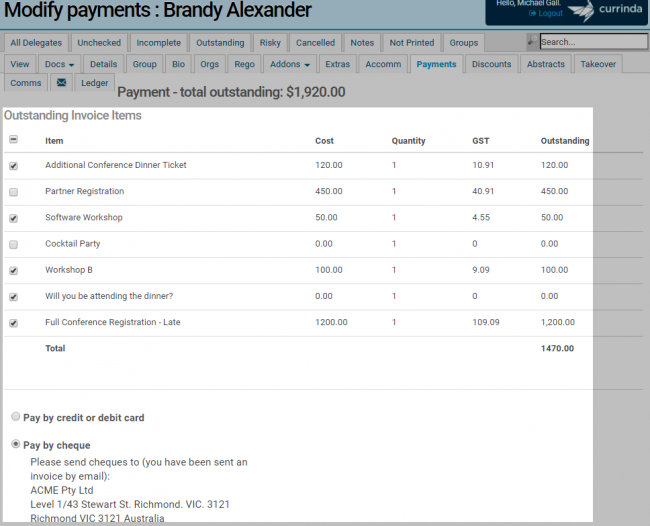The image size is (650, 526).
Task: Click the Cost column header
Action: 324,141
